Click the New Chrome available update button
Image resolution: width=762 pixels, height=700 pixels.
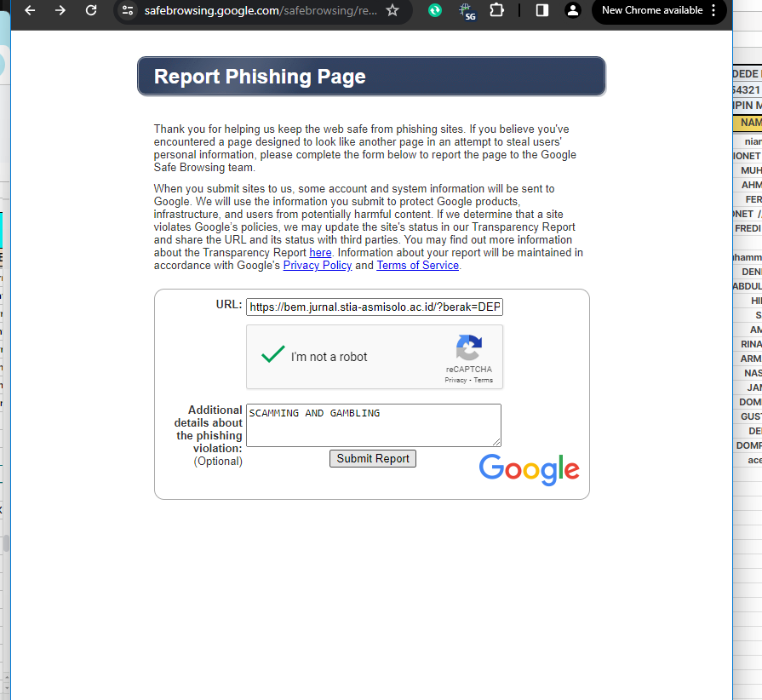tap(652, 10)
